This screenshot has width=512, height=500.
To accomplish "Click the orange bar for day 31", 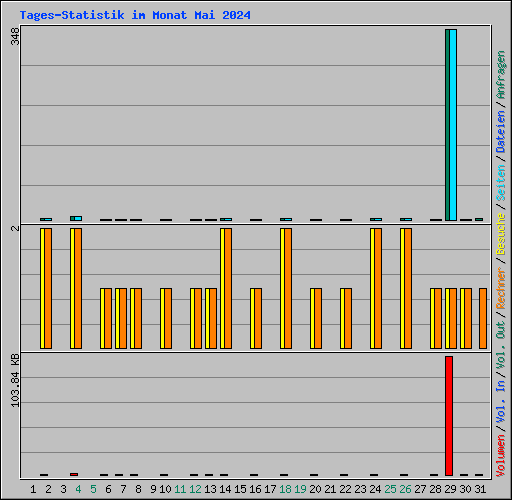I will tap(483, 318).
